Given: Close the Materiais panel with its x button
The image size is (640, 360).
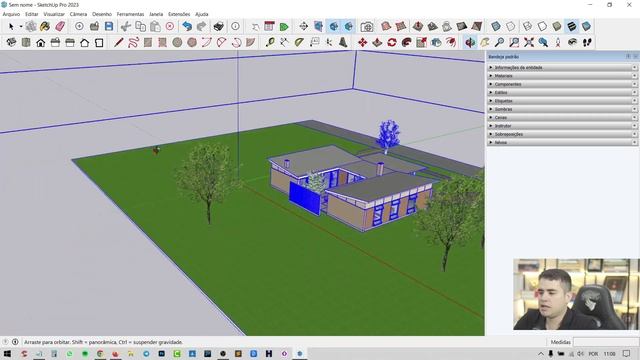Looking at the screenshot, I should [x=634, y=76].
